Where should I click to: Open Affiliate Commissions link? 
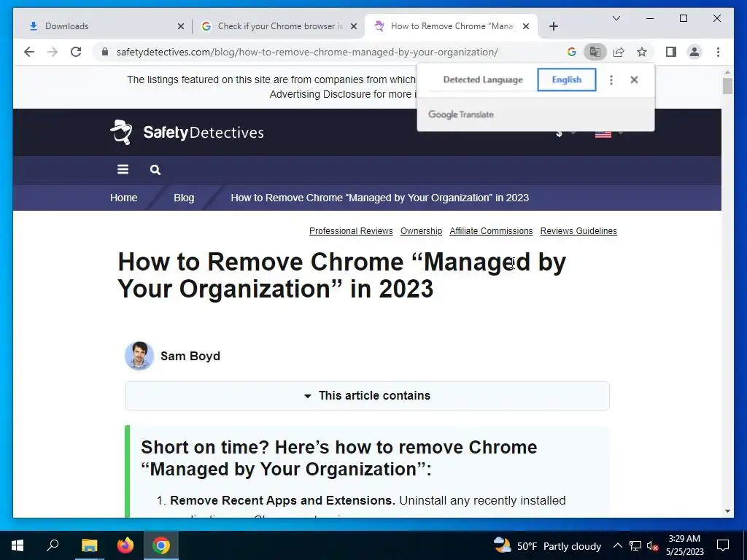[x=491, y=231]
